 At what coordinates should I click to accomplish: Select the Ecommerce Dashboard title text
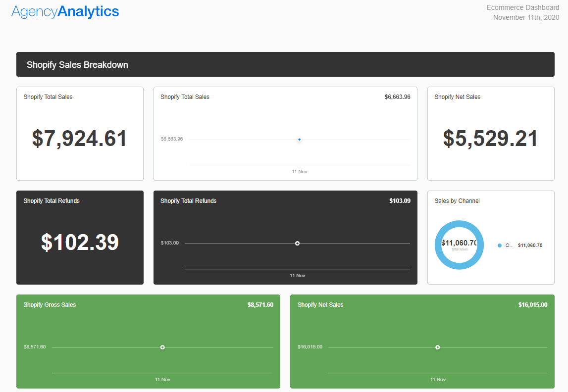coord(523,7)
